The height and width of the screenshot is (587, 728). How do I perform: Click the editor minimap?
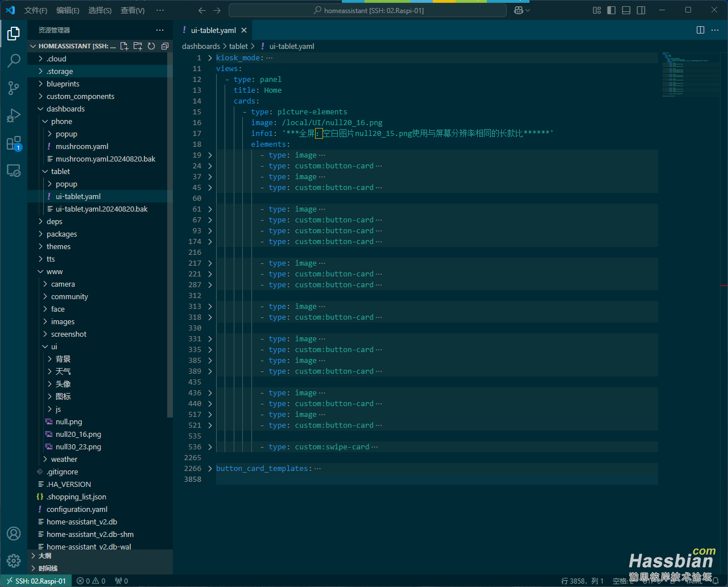pos(689,75)
